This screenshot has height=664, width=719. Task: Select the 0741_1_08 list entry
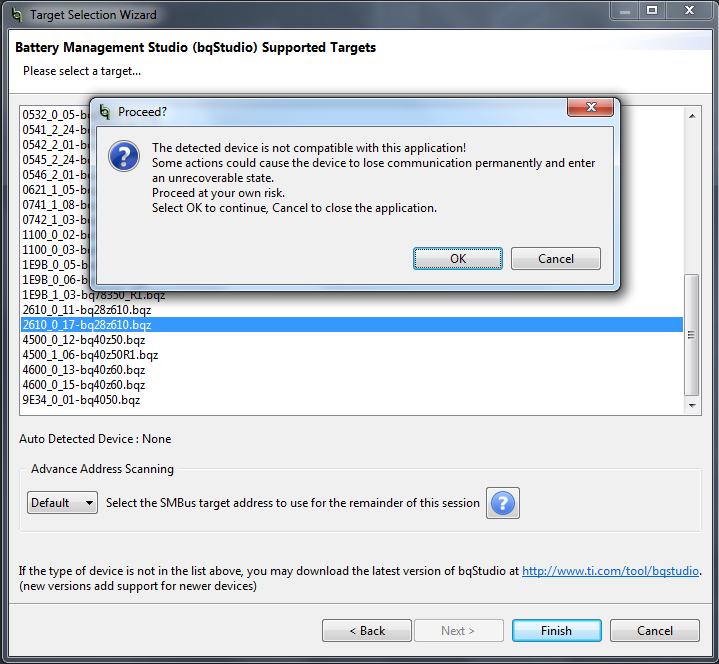point(55,205)
